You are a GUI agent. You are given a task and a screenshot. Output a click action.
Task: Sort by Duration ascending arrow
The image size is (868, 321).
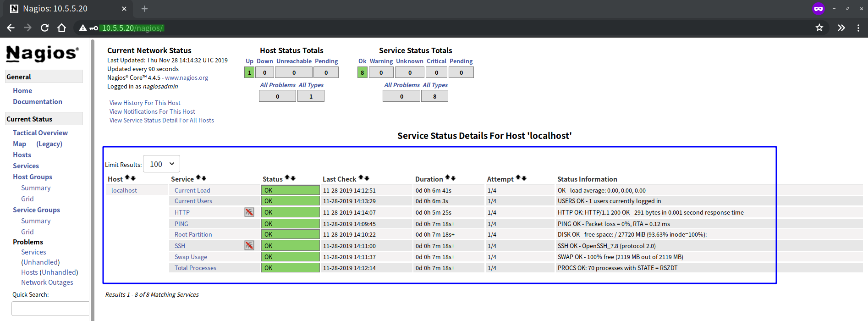click(x=448, y=177)
